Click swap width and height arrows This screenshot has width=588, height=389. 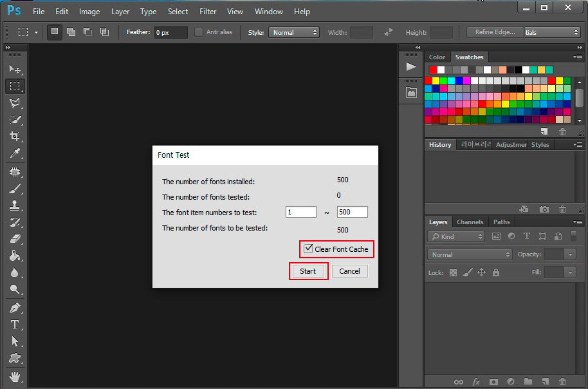pyautogui.click(x=389, y=32)
